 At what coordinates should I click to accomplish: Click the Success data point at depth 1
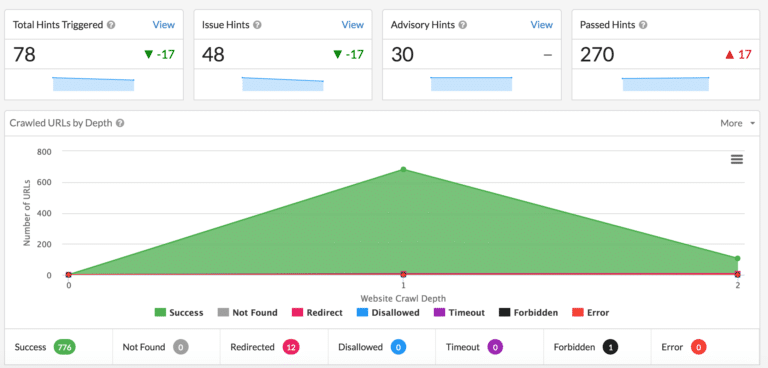pyautogui.click(x=403, y=170)
